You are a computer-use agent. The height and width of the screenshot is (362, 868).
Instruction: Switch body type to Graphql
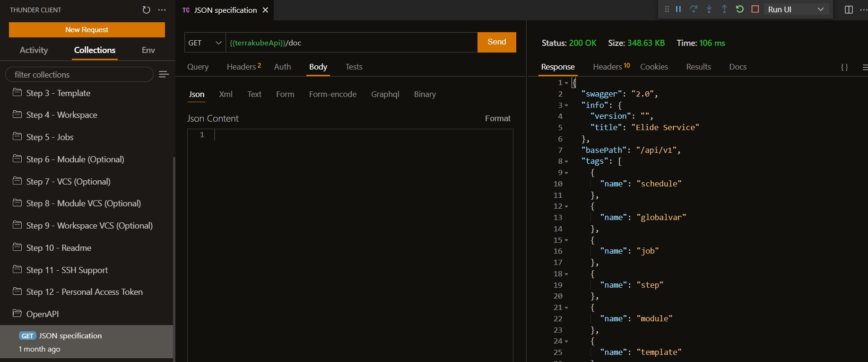click(x=385, y=94)
